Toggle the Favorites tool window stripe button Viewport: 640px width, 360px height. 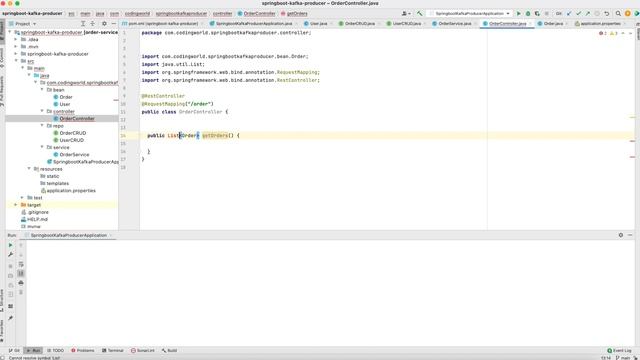click(x=2, y=330)
